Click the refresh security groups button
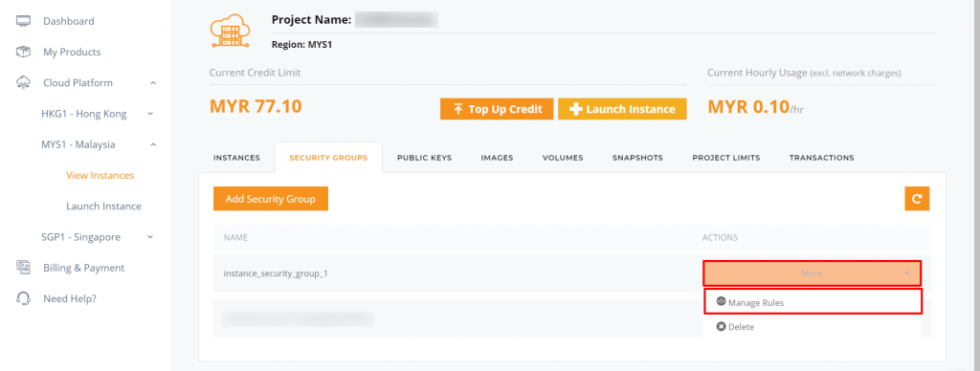The image size is (980, 371). click(917, 199)
